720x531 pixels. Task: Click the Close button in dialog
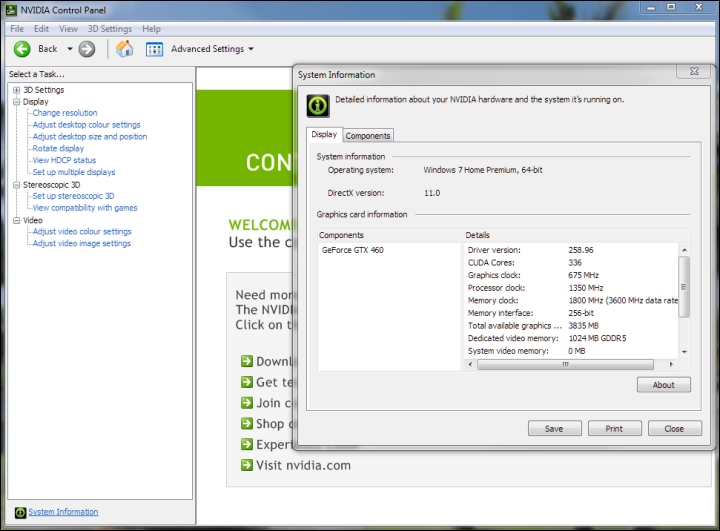pos(675,429)
